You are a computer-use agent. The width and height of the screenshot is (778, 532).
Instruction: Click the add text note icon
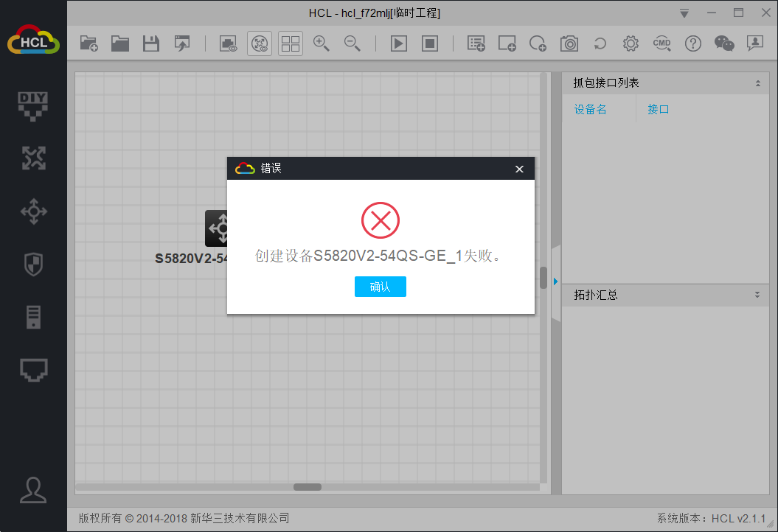pyautogui.click(x=476, y=43)
